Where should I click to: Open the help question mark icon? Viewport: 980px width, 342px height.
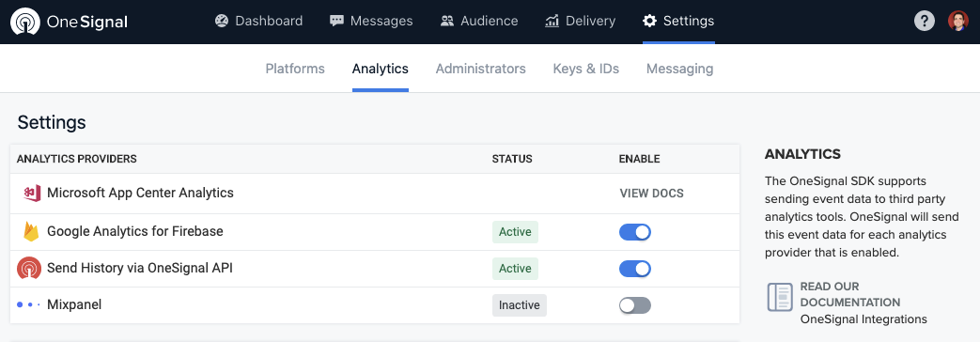[x=924, y=21]
